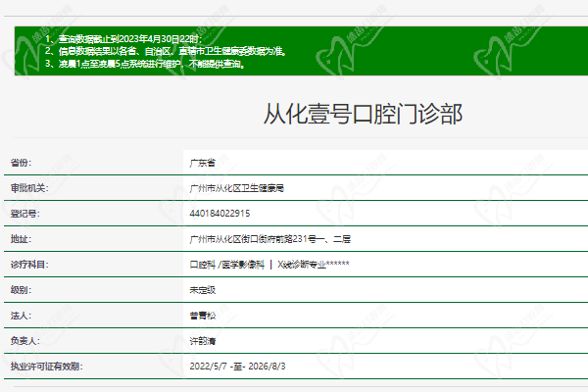Click the clinic title 从化壹号口腔门诊部

pyautogui.click(x=363, y=114)
